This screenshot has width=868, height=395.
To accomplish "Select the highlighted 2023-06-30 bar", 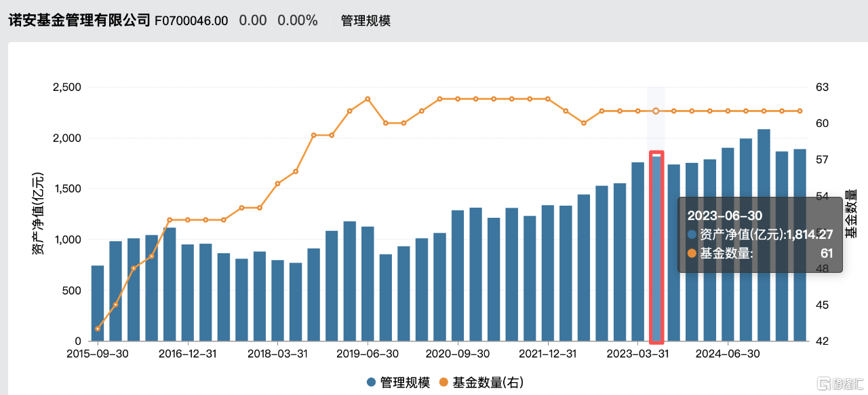I will pos(656,248).
